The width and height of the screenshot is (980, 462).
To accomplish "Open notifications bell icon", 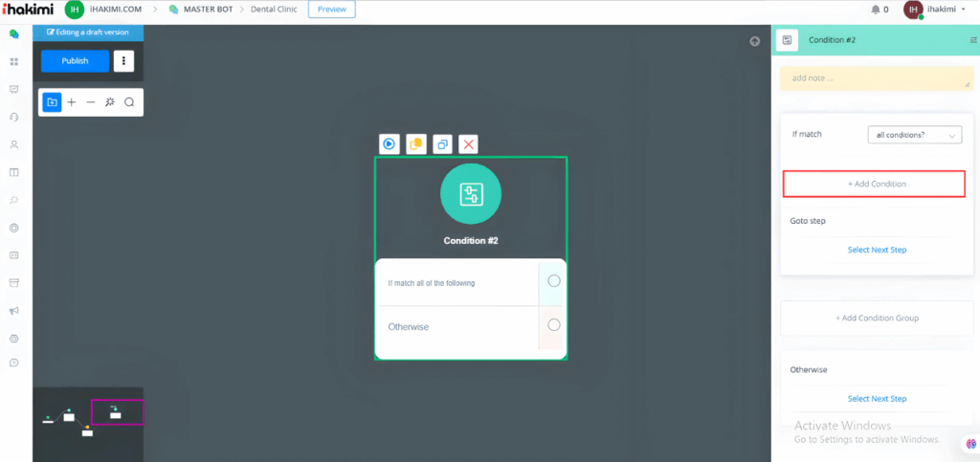I will [x=875, y=10].
